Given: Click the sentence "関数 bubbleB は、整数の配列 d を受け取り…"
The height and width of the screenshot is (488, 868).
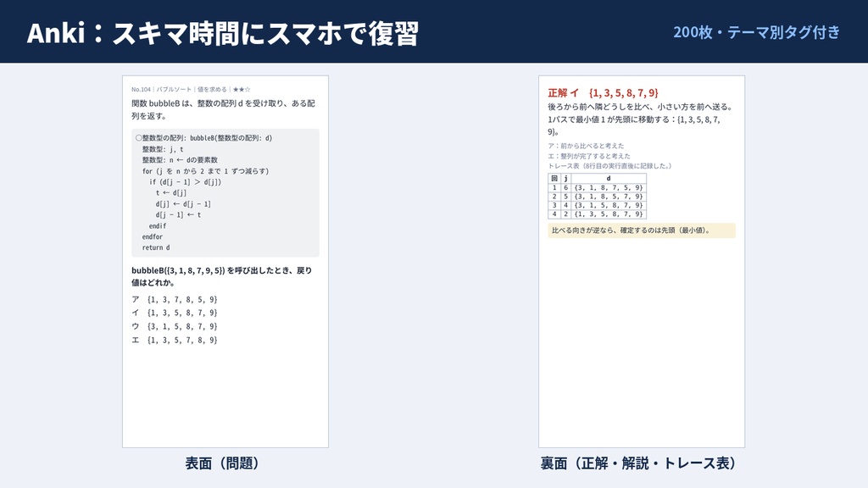Looking at the screenshot, I should coord(223,109).
